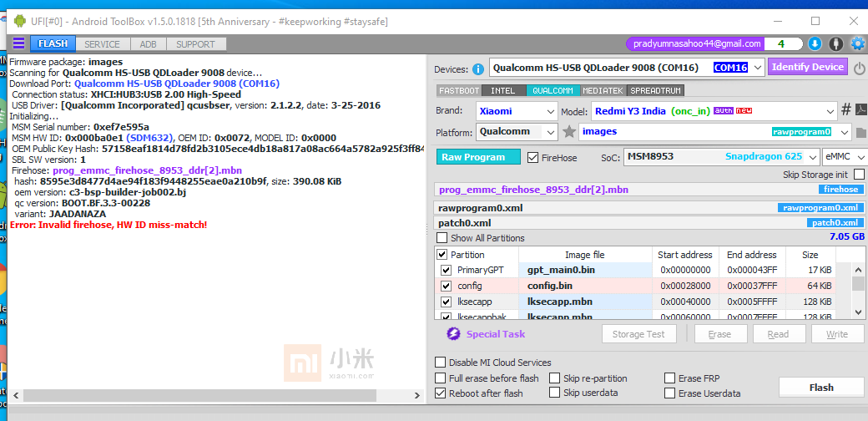Open Special Task link
The width and height of the screenshot is (868, 421).
[496, 334]
